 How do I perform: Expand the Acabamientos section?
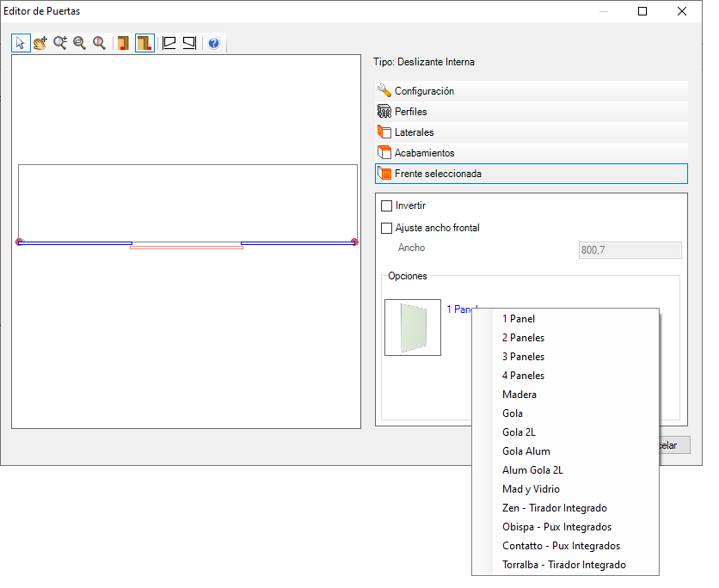tap(532, 153)
